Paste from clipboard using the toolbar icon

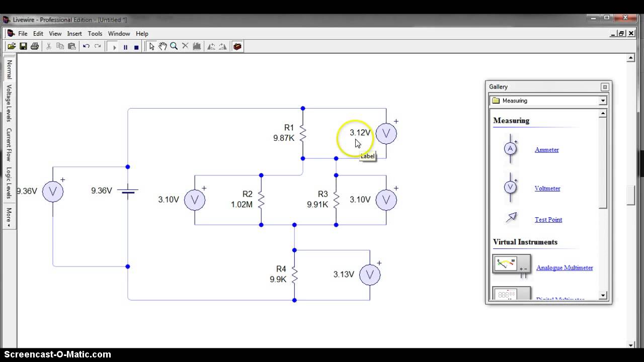(x=72, y=46)
